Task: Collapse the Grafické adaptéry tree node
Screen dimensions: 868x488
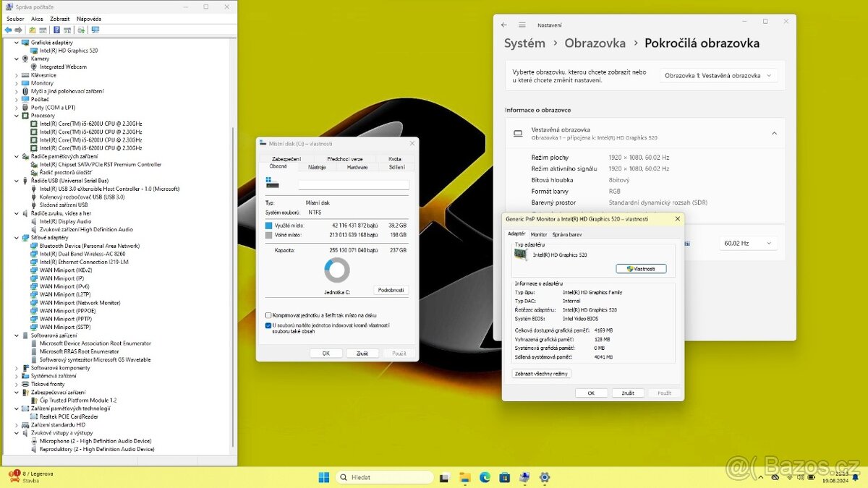Action: click(16, 42)
